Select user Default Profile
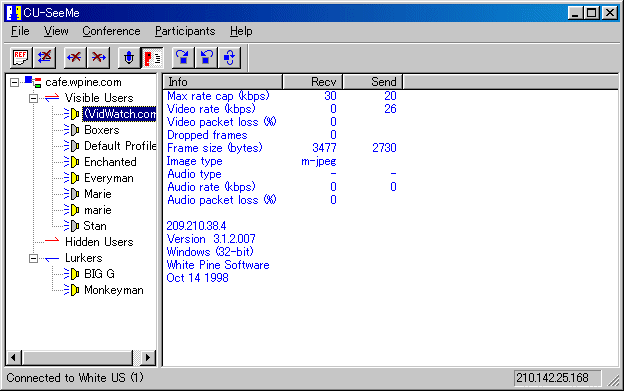Viewport: 624px width, 391px height. (x=120, y=146)
